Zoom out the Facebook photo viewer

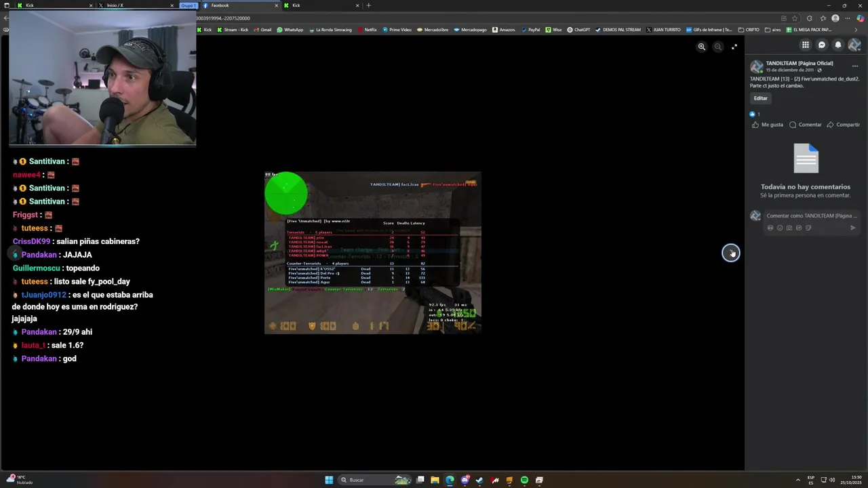coord(718,47)
